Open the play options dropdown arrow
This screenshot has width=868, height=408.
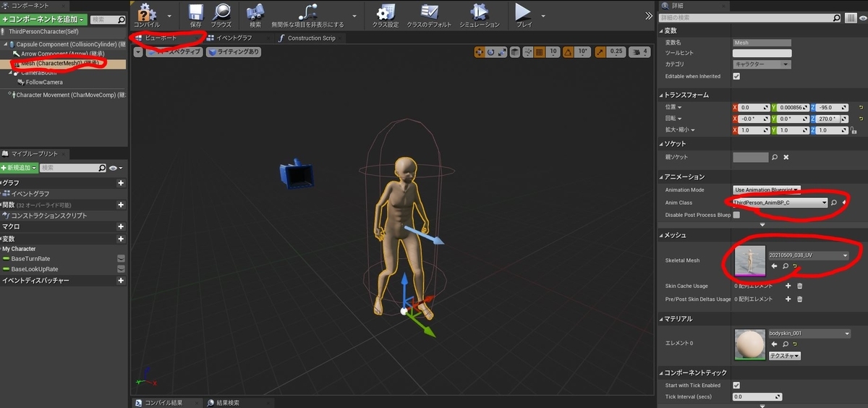[x=543, y=15]
